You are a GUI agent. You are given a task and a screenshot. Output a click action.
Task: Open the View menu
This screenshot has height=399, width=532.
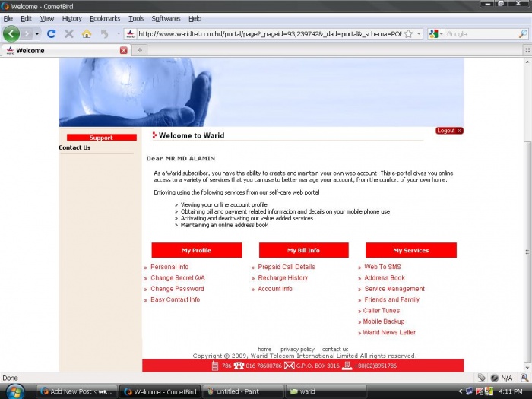[47, 19]
